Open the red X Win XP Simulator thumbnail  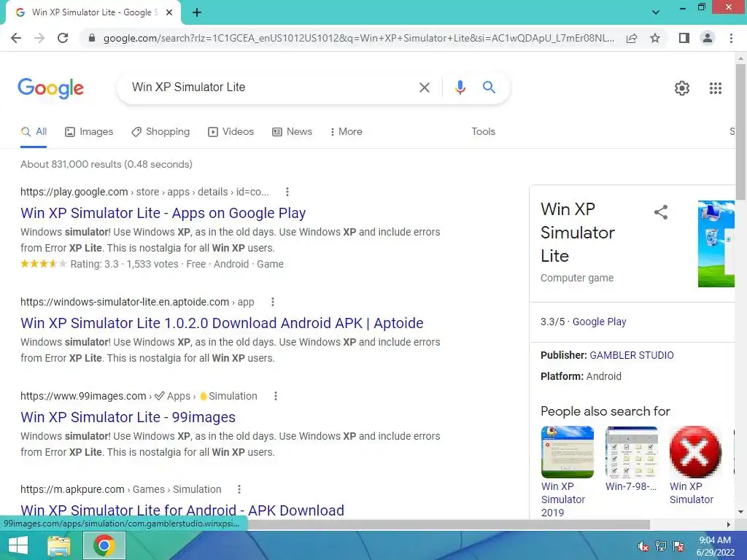[x=695, y=452]
